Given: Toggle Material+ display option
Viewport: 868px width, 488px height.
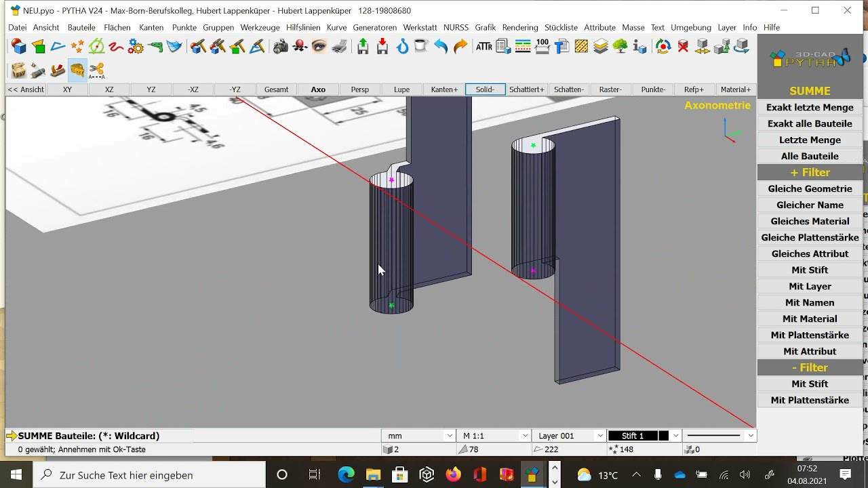Looking at the screenshot, I should (x=736, y=89).
